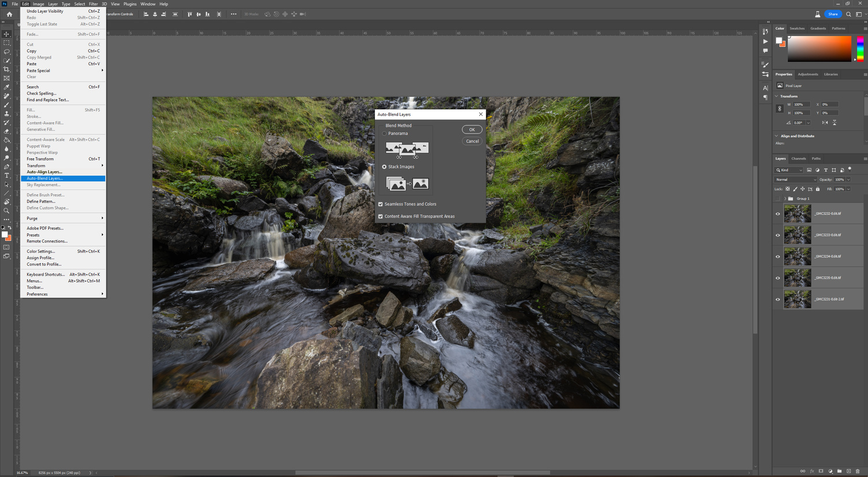
Task: Click the rainbow hue slider strip
Action: pos(860,48)
